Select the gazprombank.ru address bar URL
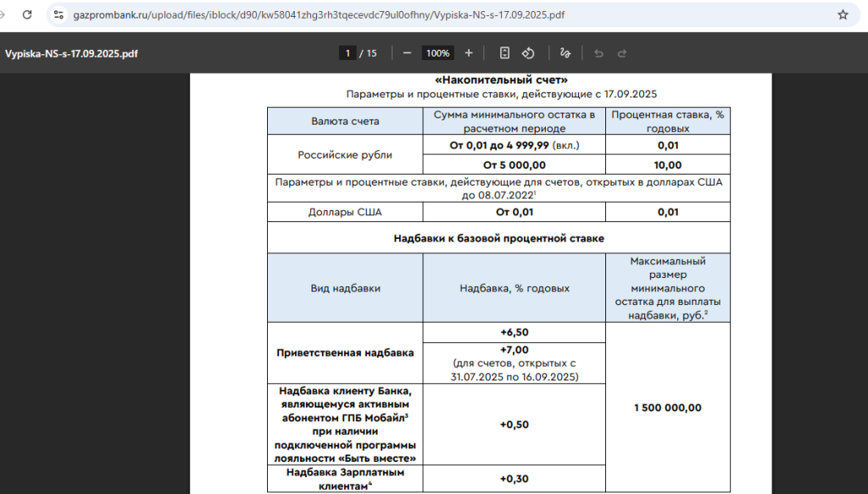 [x=319, y=15]
